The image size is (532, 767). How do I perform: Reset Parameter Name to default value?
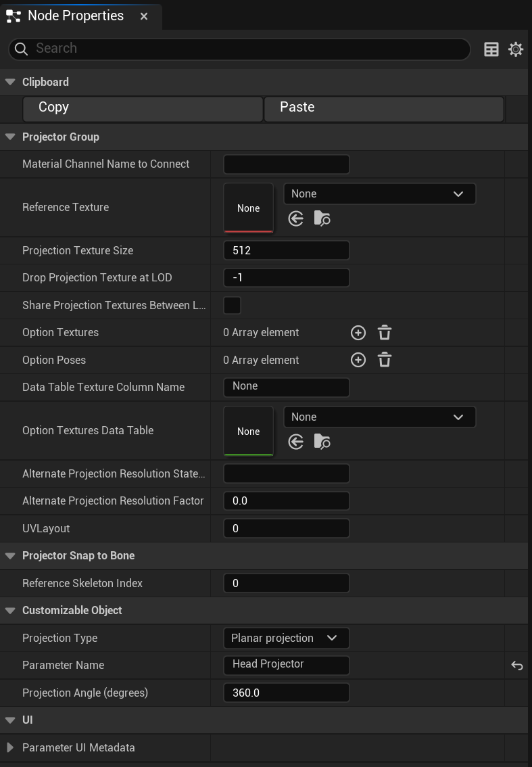point(517,666)
